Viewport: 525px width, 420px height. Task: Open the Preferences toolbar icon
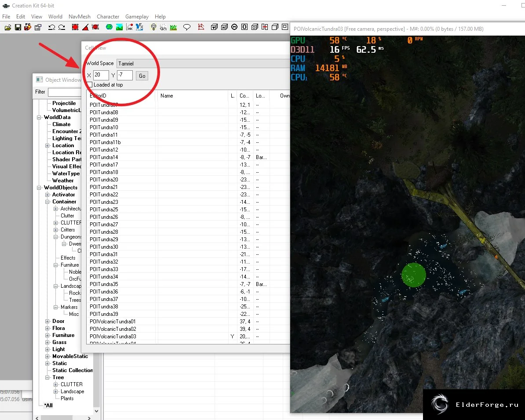(38, 27)
